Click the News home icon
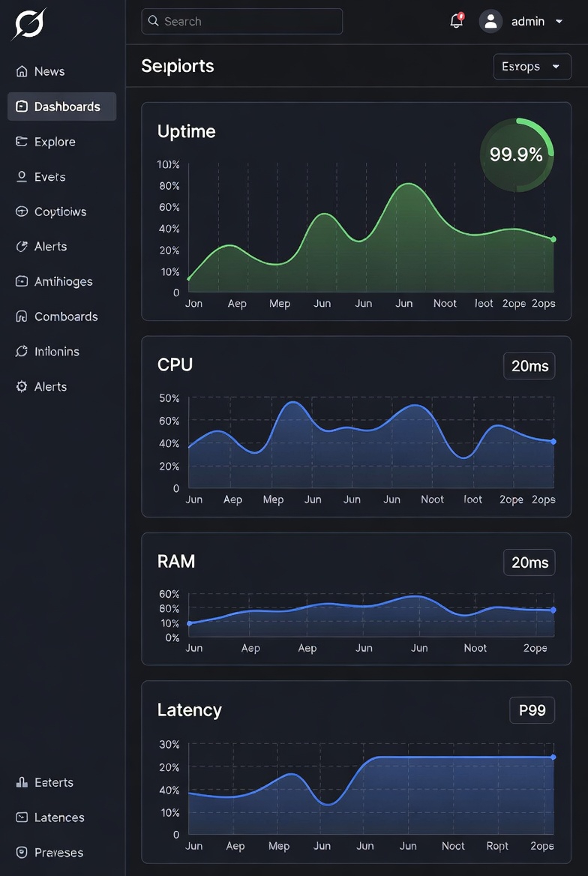This screenshot has width=588, height=876. pyautogui.click(x=21, y=71)
